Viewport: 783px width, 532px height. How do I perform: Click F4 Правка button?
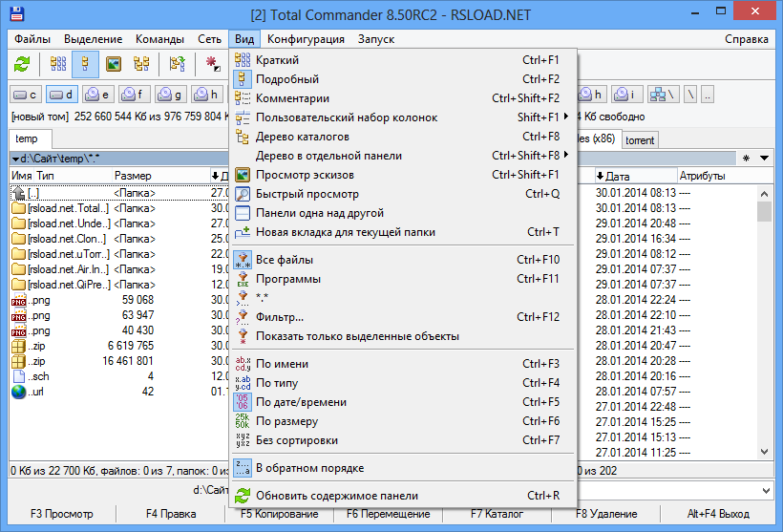tap(171, 514)
